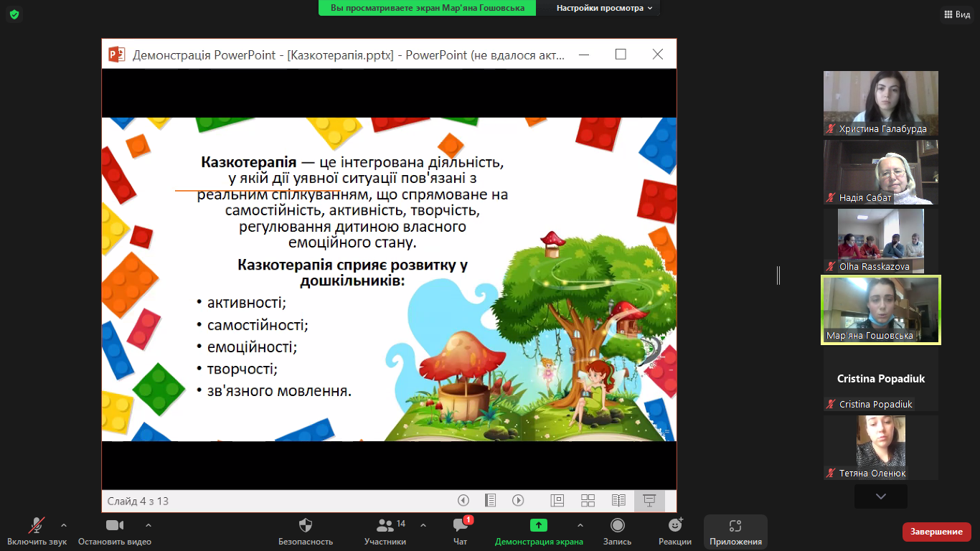Go to the next slide arrow
Image resolution: width=980 pixels, height=551 pixels.
click(518, 501)
